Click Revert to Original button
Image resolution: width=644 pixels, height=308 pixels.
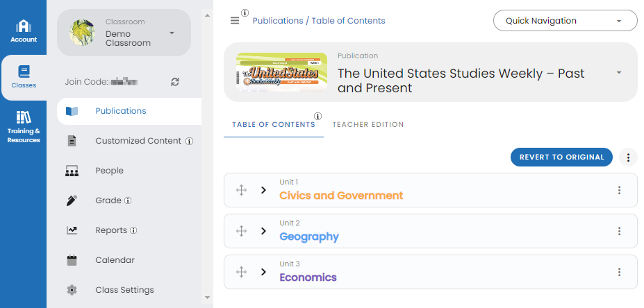(561, 157)
